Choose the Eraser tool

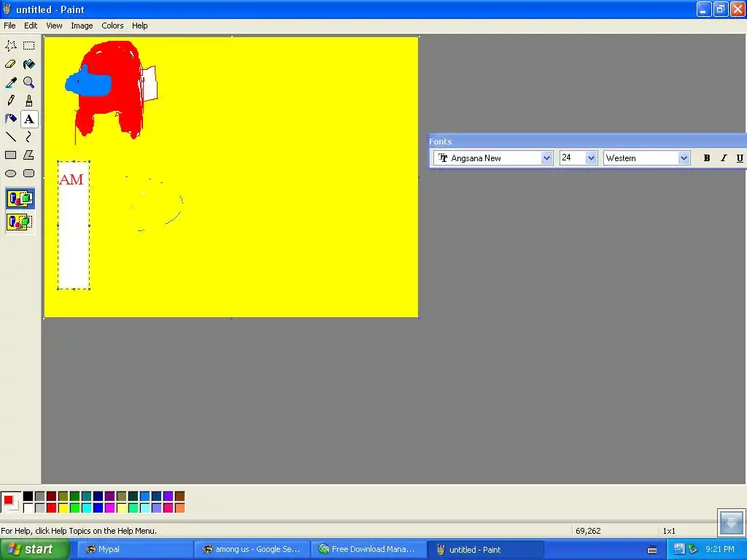[x=10, y=64]
